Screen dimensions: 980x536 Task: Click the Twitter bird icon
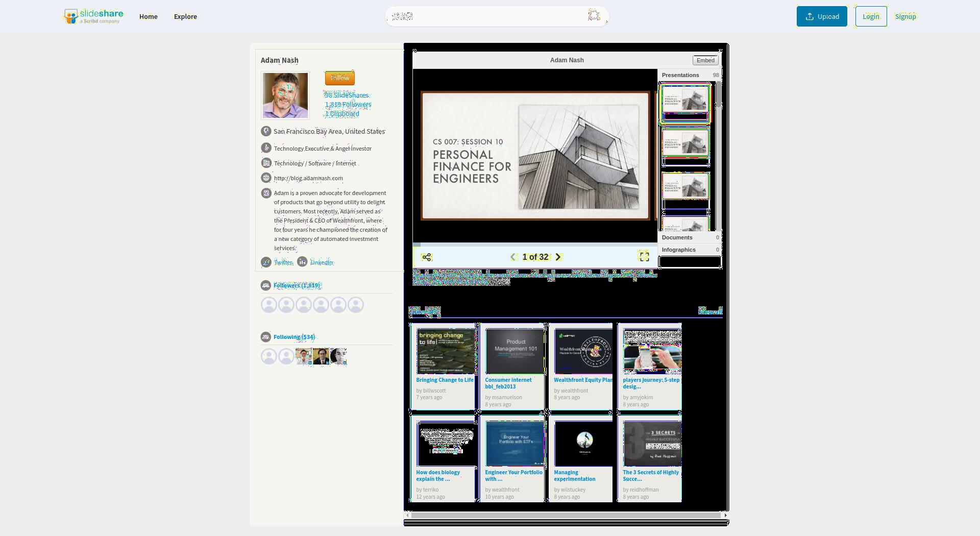266,262
